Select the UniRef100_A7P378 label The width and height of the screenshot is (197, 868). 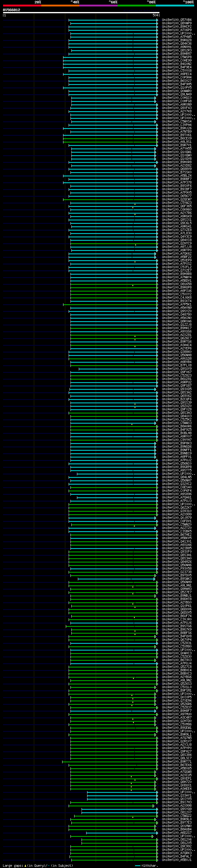[x=177, y=182]
